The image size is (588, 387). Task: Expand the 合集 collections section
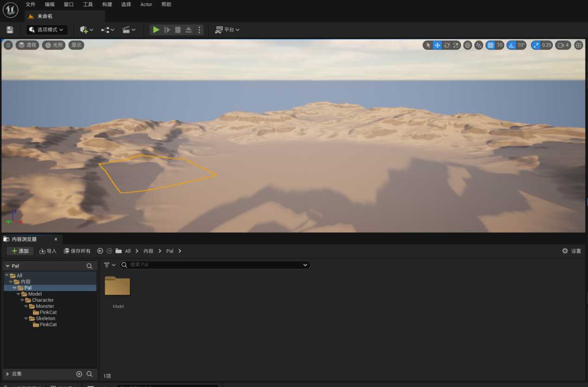(7, 374)
